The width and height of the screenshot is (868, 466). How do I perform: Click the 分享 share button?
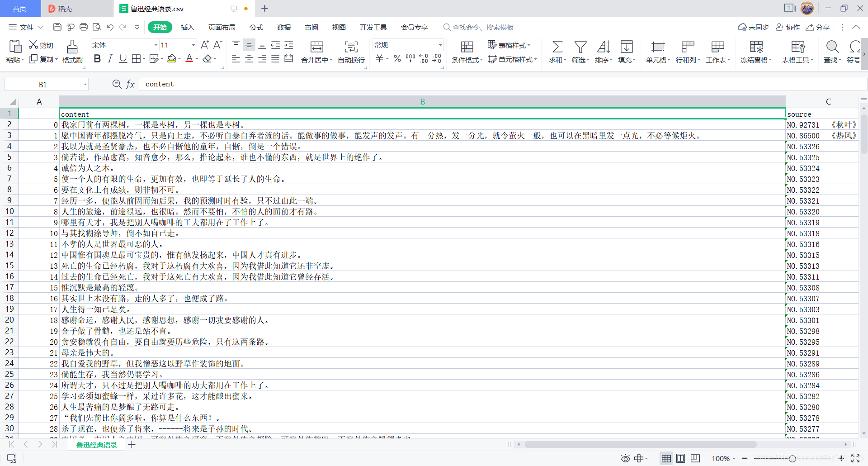[x=818, y=27]
